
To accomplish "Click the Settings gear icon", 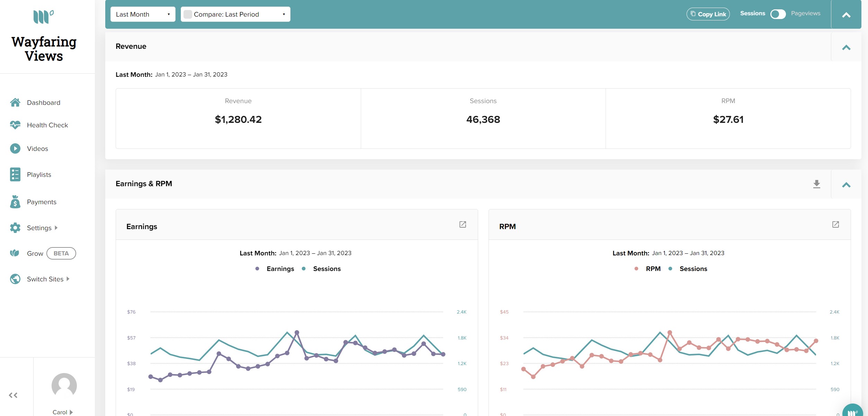I will (x=15, y=228).
